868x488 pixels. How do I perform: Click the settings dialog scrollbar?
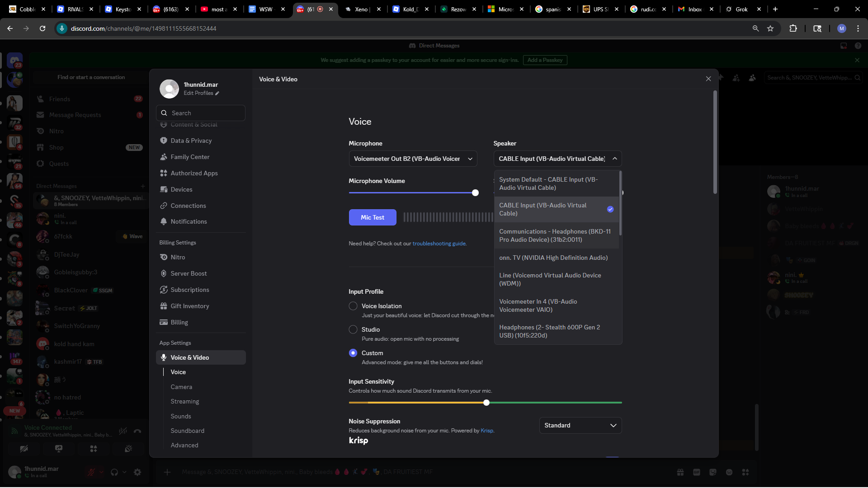click(x=715, y=142)
